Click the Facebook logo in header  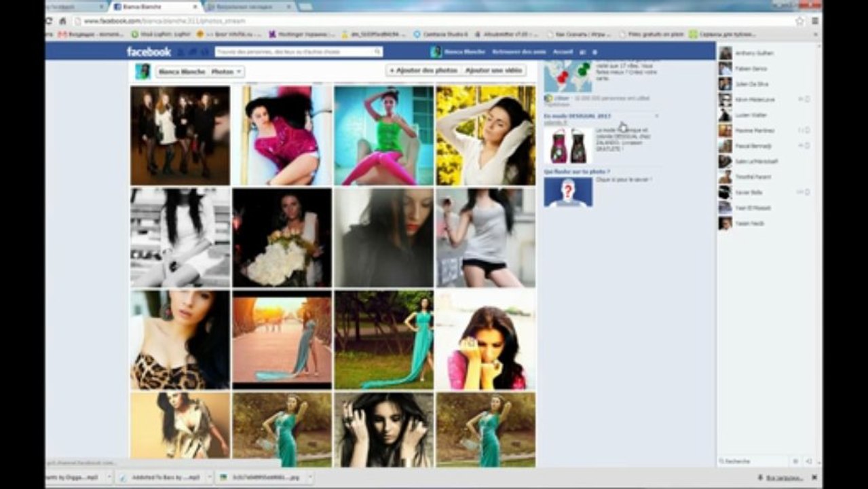click(x=149, y=52)
